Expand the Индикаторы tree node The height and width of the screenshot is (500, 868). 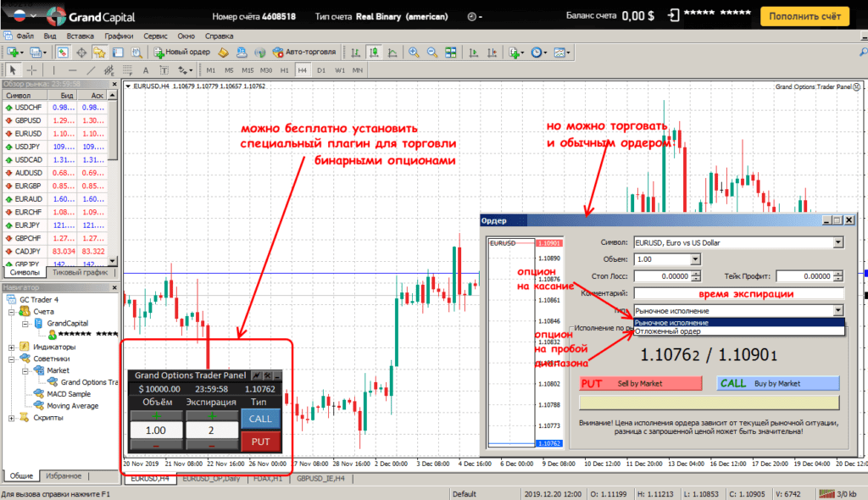click(x=10, y=347)
